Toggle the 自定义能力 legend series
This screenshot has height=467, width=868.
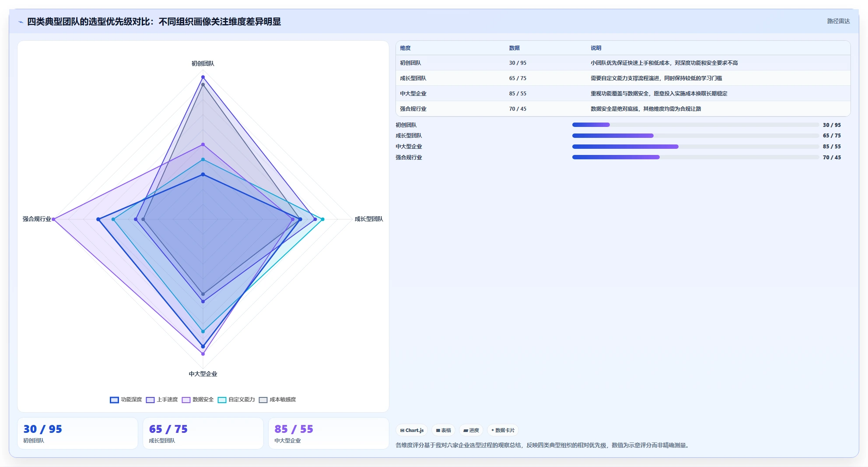(x=236, y=400)
